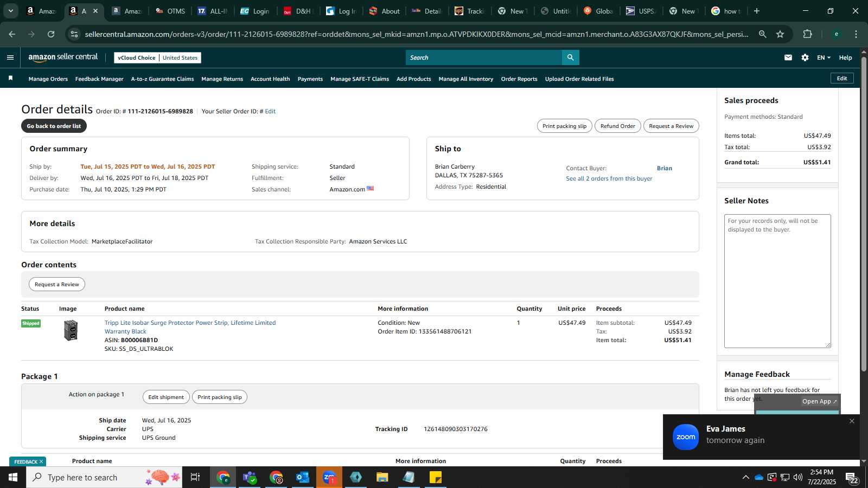Viewport: 868px width, 488px height.
Task: Open Upload Order Related Files
Action: coord(579,79)
